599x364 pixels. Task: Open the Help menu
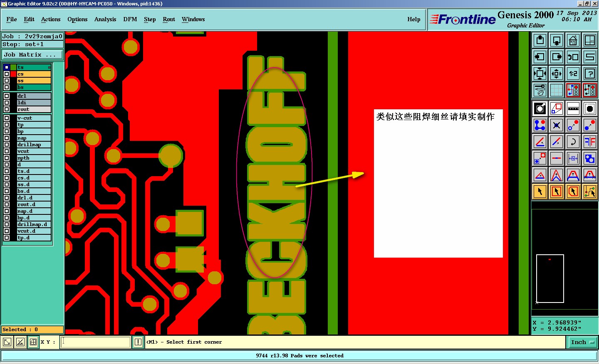(x=414, y=19)
